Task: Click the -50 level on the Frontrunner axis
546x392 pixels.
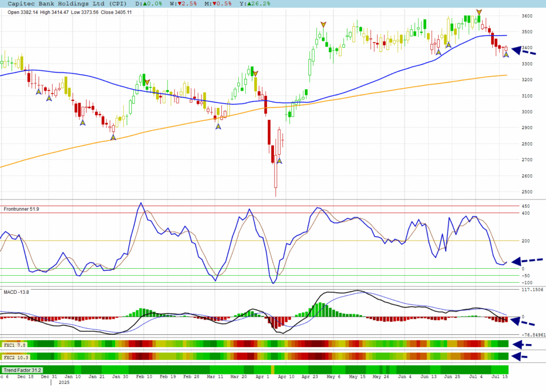Action: [525, 276]
